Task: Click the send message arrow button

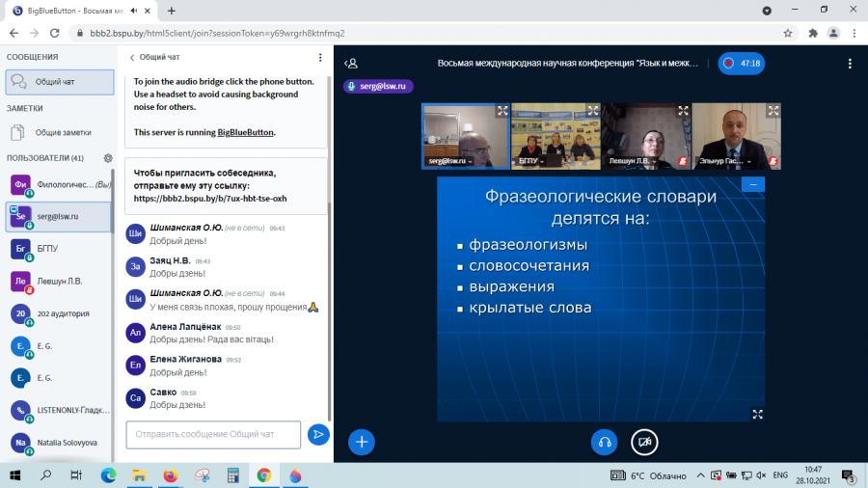Action: pyautogui.click(x=318, y=434)
